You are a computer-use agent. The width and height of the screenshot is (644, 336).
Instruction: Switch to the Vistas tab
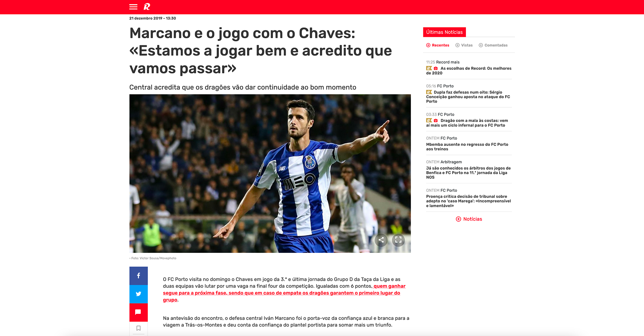point(464,45)
